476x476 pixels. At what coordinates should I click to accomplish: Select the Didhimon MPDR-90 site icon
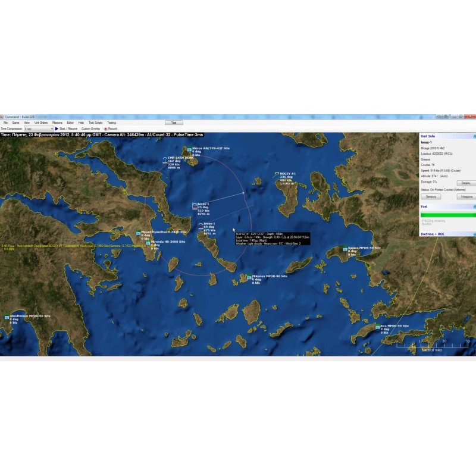[x=7, y=317]
